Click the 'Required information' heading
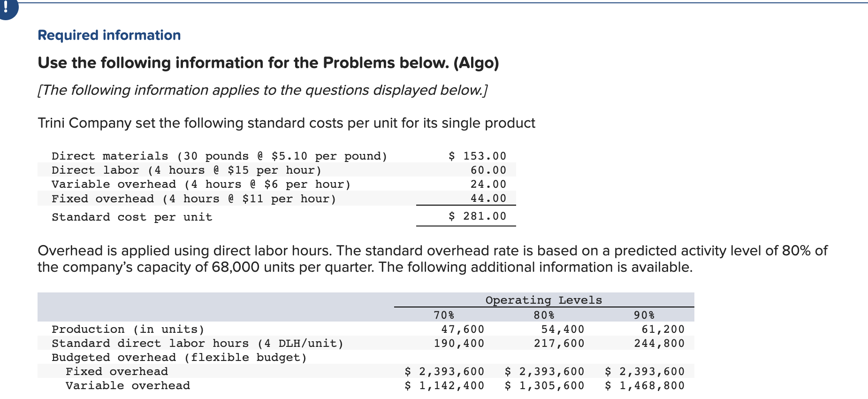 (x=109, y=35)
